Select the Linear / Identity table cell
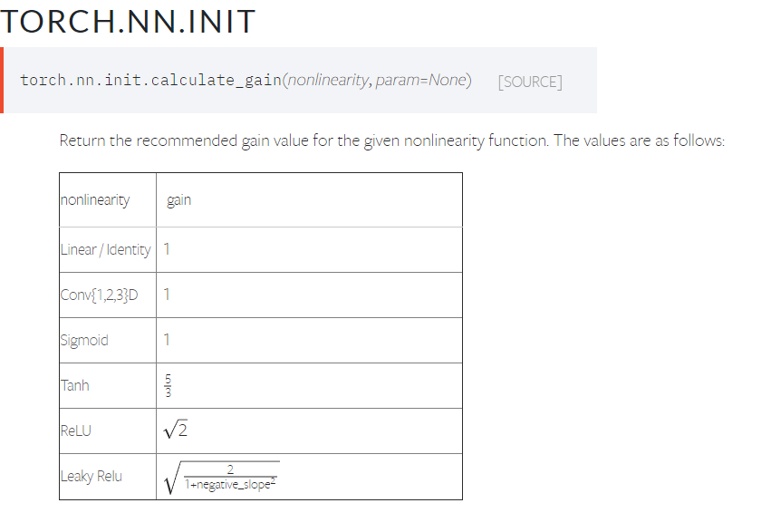 click(x=108, y=250)
